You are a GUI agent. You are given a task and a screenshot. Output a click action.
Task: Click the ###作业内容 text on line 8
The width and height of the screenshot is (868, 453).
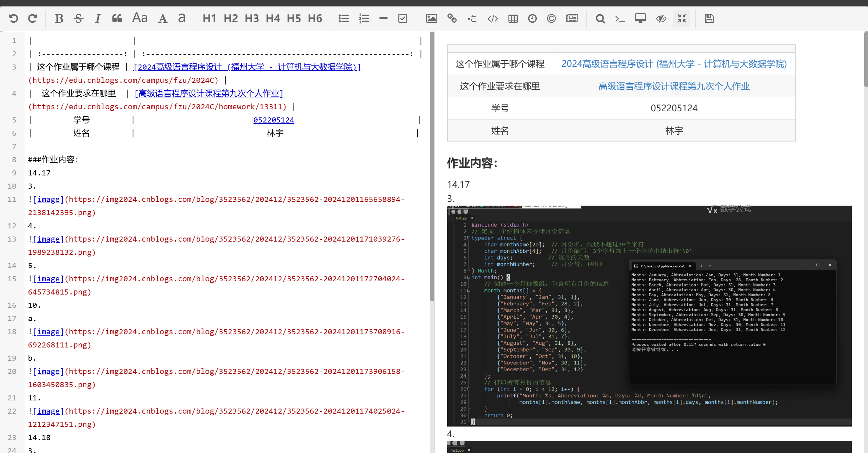(53, 159)
